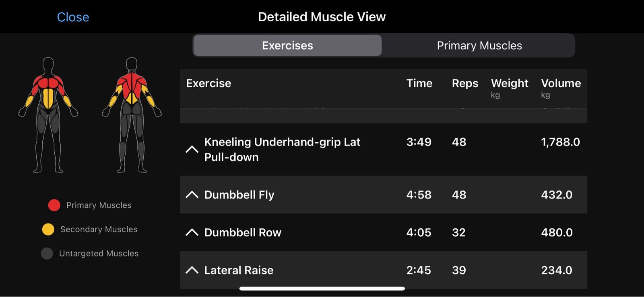The width and height of the screenshot is (644, 297).
Task: Click the Time column header
Action: [419, 83]
